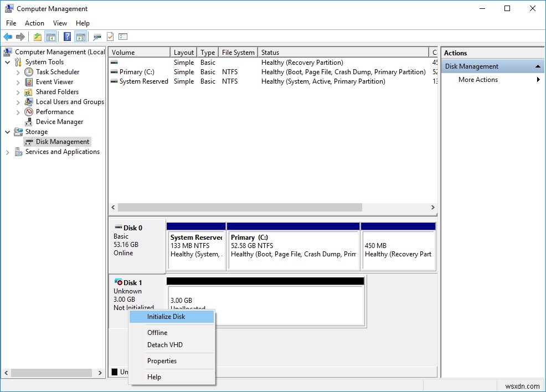Click the Disk 1 not-initialized red icon
This screenshot has width=546, height=392.
(x=119, y=282)
